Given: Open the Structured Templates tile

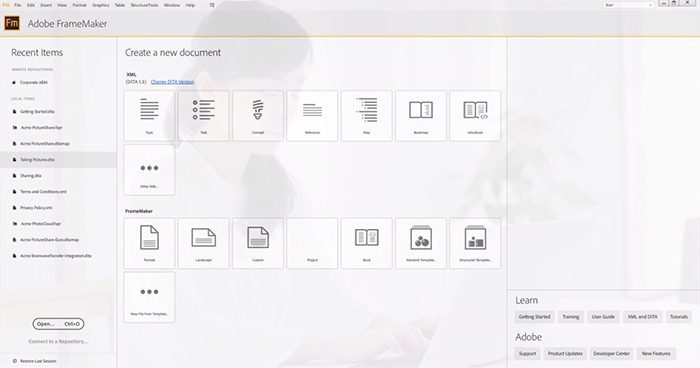Looking at the screenshot, I should [475, 243].
